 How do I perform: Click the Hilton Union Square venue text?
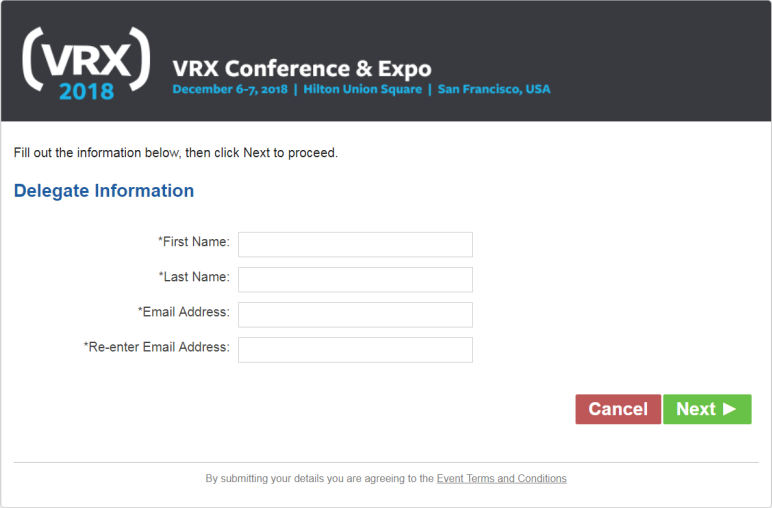click(362, 89)
